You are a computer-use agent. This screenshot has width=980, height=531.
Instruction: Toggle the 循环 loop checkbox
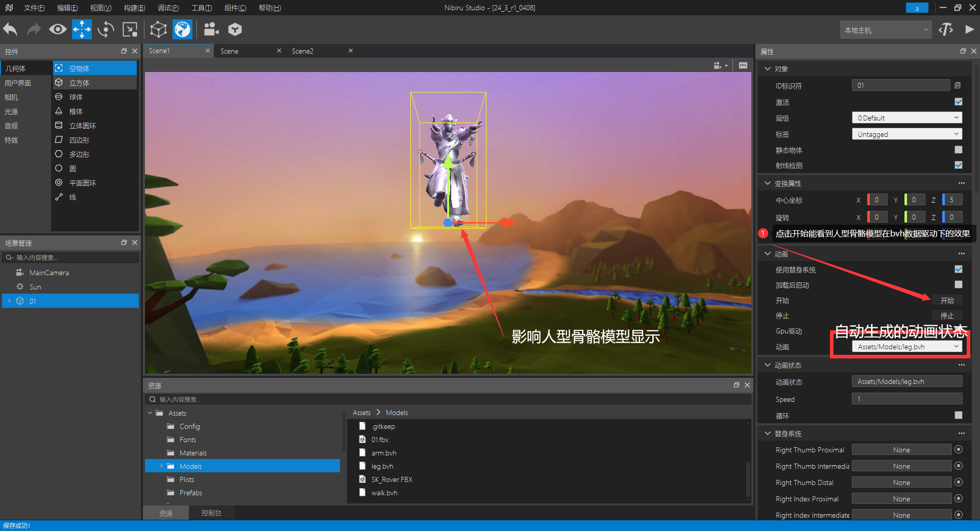[x=958, y=416]
